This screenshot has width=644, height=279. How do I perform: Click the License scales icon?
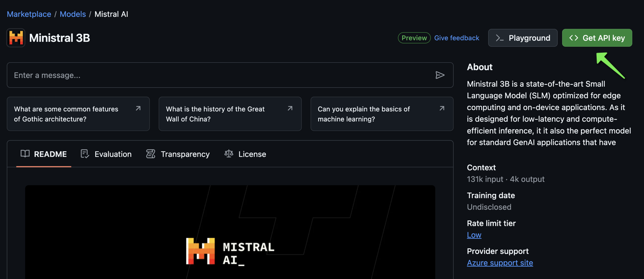click(x=229, y=154)
